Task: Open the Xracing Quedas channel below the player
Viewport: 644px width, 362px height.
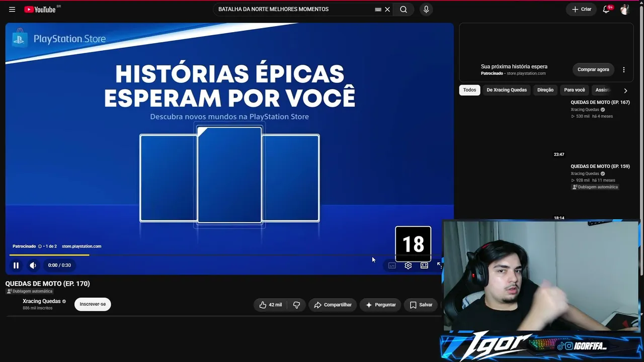Action: coord(41,301)
